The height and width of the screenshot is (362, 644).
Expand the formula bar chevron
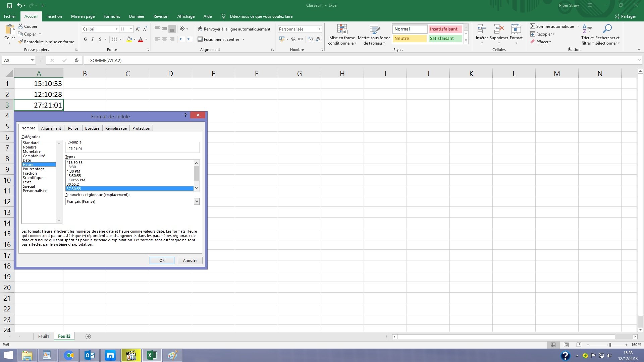click(x=639, y=60)
